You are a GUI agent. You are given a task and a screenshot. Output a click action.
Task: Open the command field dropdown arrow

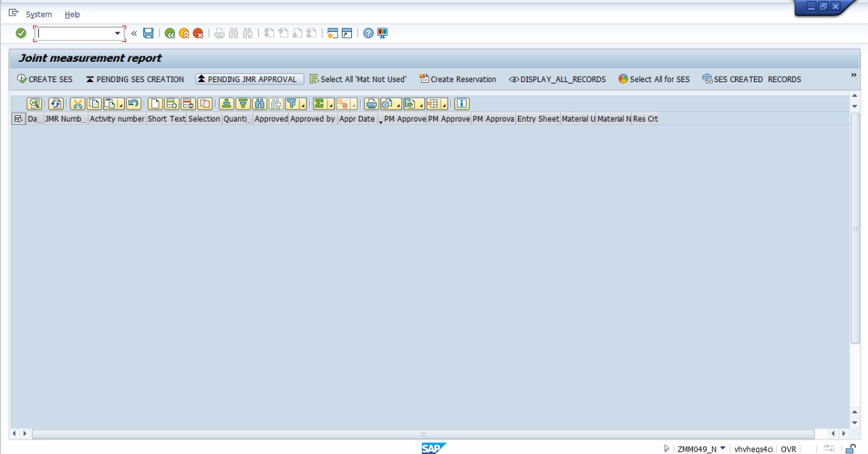117,33
